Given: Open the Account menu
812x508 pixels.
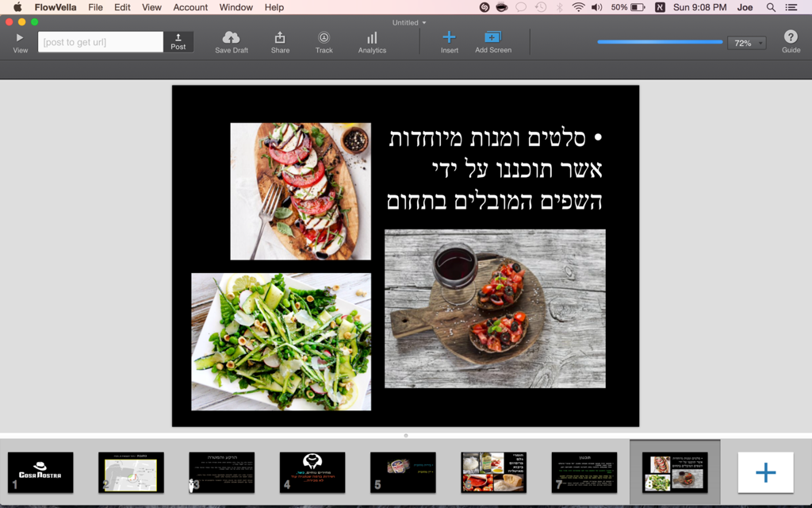Looking at the screenshot, I should tap(190, 7).
